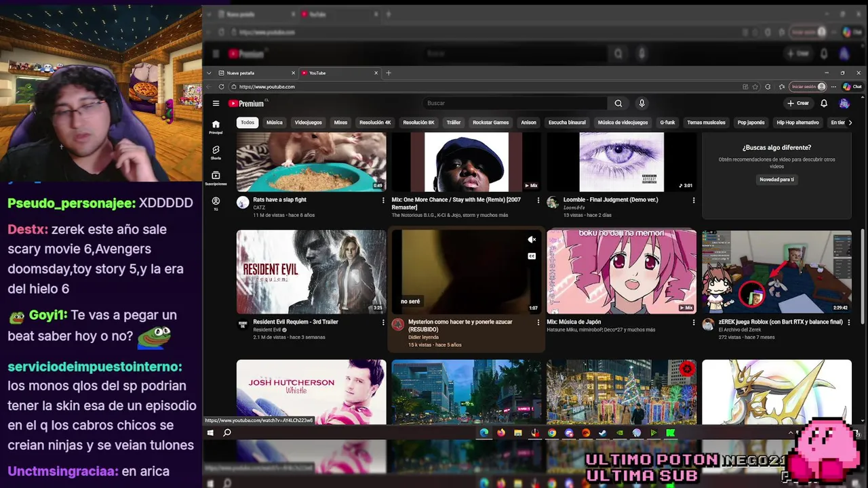Open options menu for Mix: Música de Japón
This screenshot has height=488, width=868.
point(694,323)
